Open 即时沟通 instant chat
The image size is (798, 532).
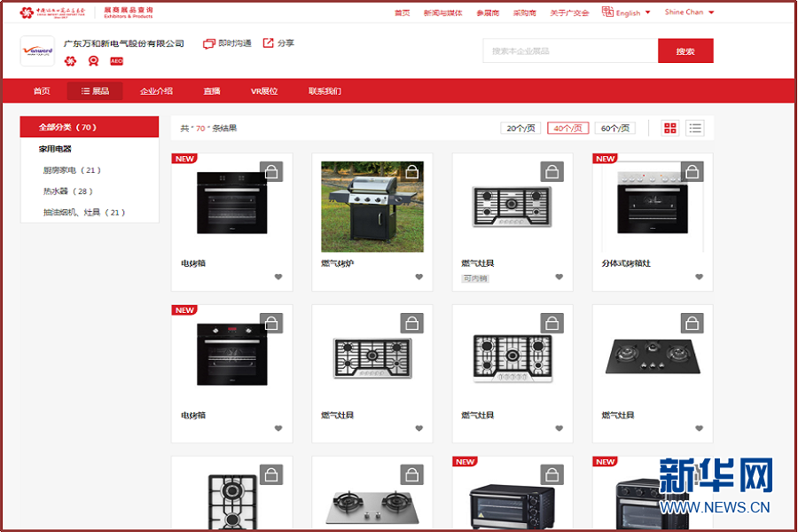click(x=209, y=43)
